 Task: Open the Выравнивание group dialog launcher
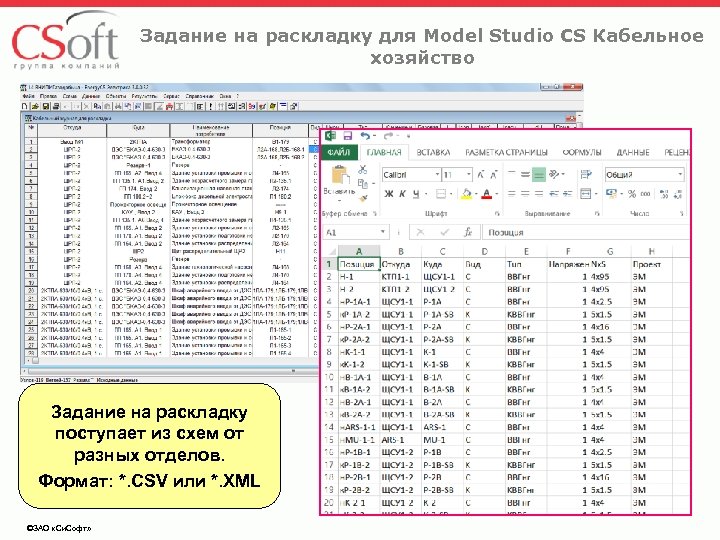click(597, 214)
